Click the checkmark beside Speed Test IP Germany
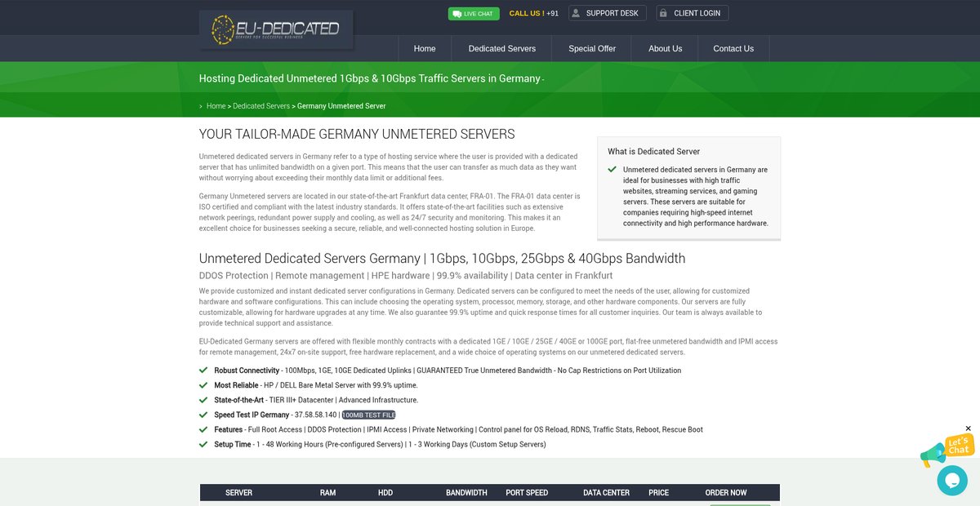 pyautogui.click(x=203, y=415)
